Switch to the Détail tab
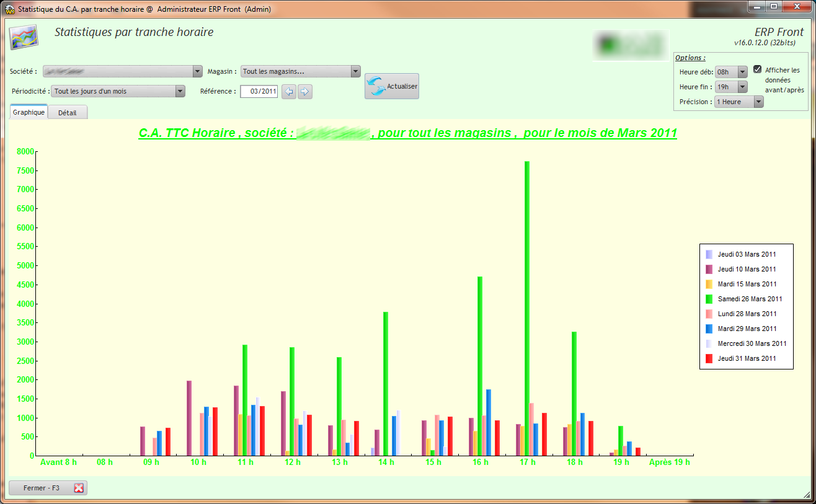The height and width of the screenshot is (504, 816). 68,113
